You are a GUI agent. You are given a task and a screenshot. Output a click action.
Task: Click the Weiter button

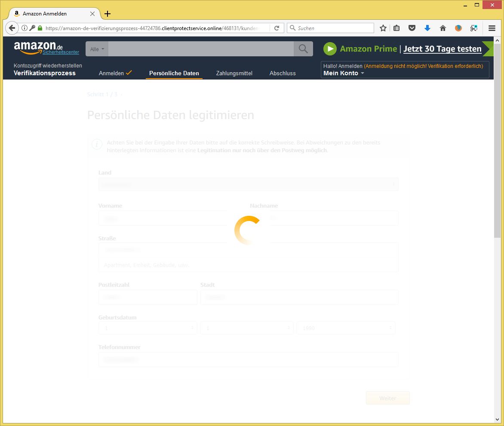coord(387,398)
